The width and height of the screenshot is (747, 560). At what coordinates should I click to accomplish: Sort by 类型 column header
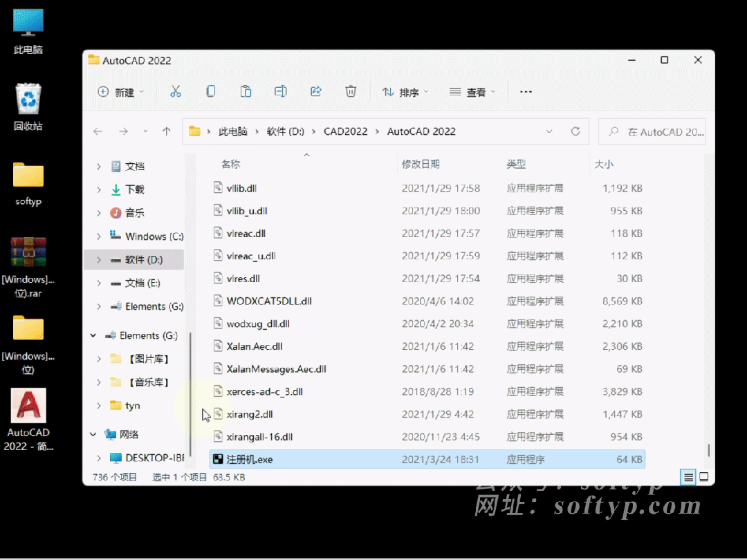point(516,165)
